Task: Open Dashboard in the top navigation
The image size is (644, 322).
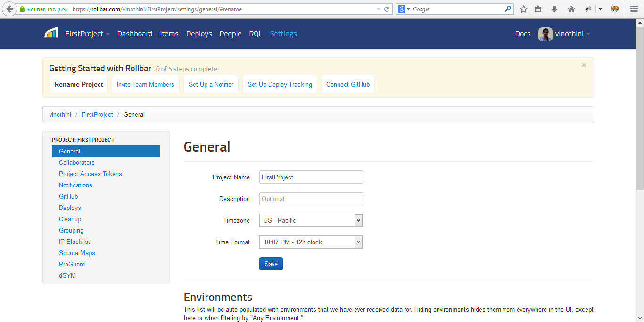Action: point(135,34)
